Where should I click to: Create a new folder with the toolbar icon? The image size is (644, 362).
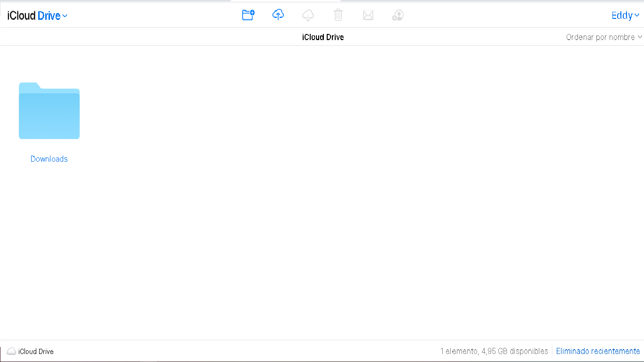click(x=248, y=15)
